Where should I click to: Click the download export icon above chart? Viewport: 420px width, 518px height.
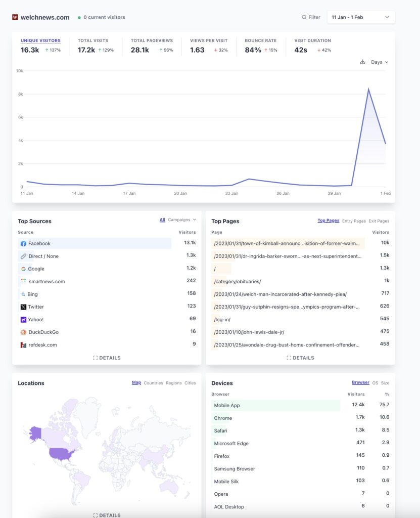point(362,62)
